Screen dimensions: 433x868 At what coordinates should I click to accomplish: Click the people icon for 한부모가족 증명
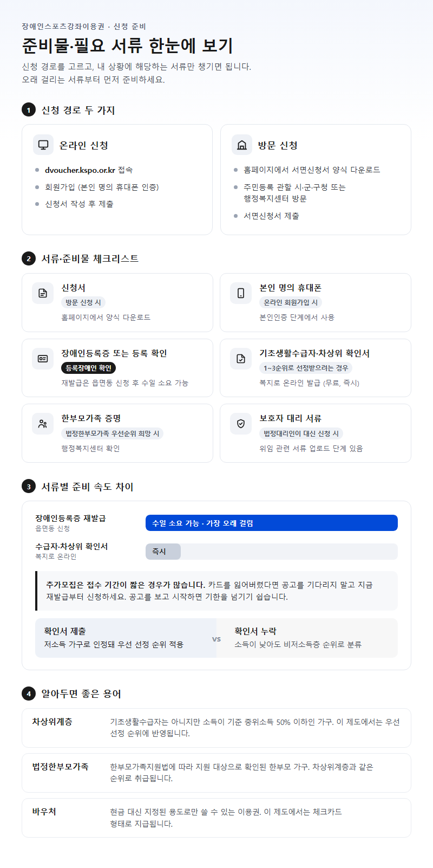(x=43, y=424)
